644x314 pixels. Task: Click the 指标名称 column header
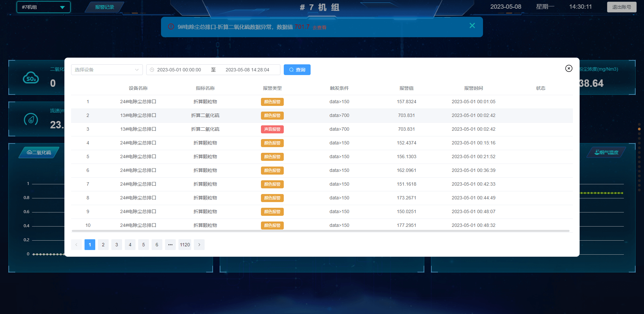coord(205,88)
